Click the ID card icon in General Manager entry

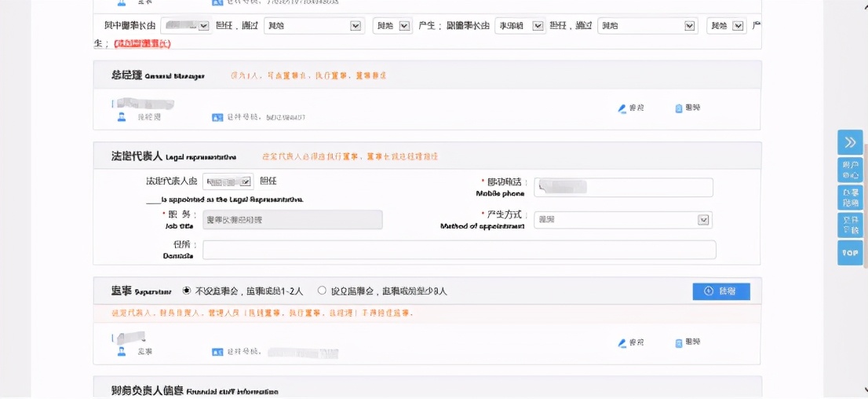point(217,118)
